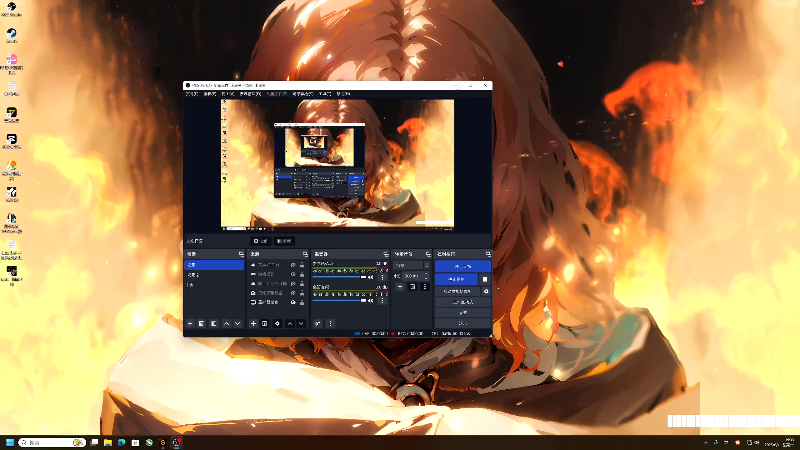
Task: Float the Sources dock using header icon
Action: point(305,254)
